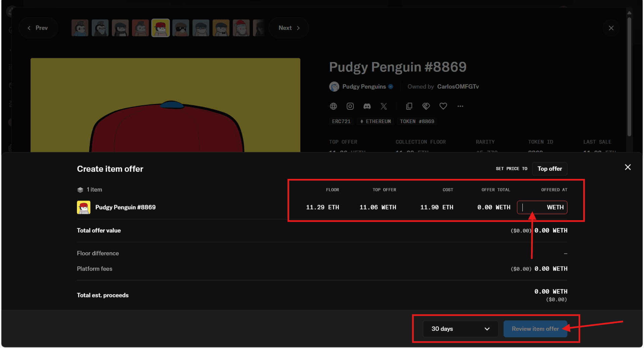Open the three-dot more options menu
644x348 pixels.
pos(460,106)
